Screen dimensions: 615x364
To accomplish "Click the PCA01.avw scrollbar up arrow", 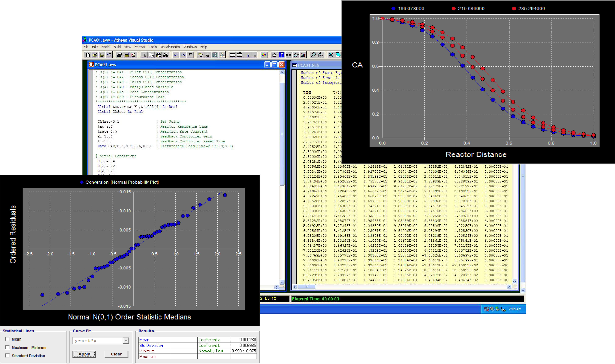I will [282, 72].
